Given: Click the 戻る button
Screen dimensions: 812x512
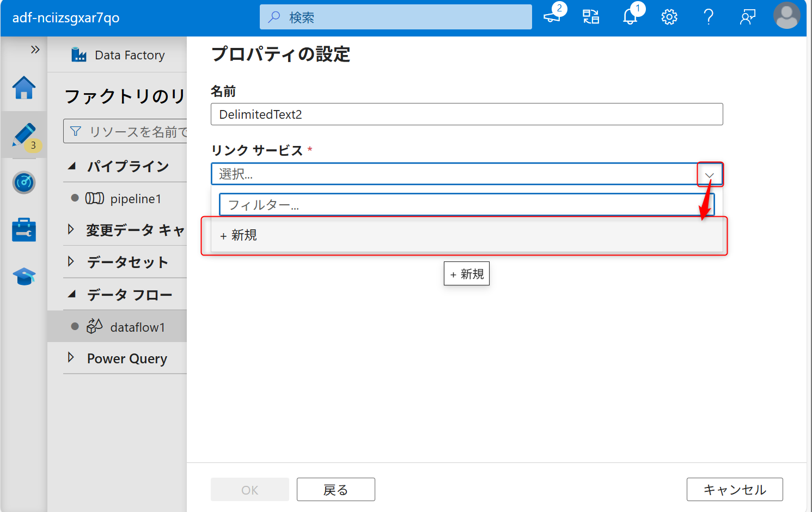Looking at the screenshot, I should pyautogui.click(x=335, y=489).
